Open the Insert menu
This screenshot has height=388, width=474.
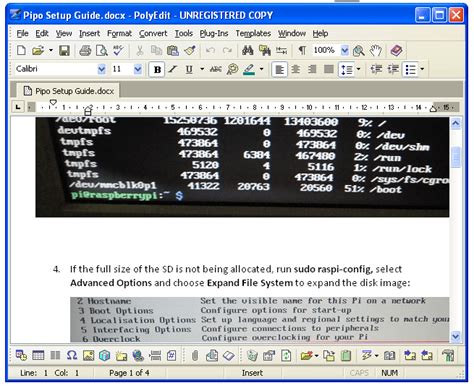coord(89,33)
